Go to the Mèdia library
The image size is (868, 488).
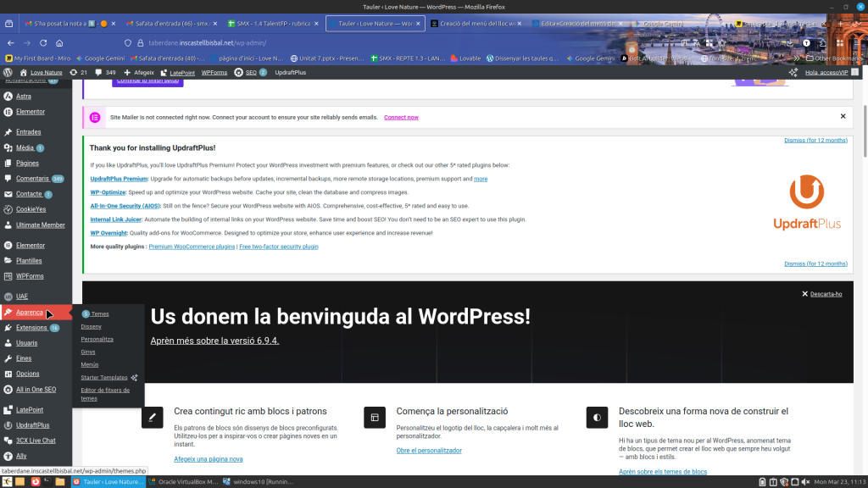tap(25, 147)
